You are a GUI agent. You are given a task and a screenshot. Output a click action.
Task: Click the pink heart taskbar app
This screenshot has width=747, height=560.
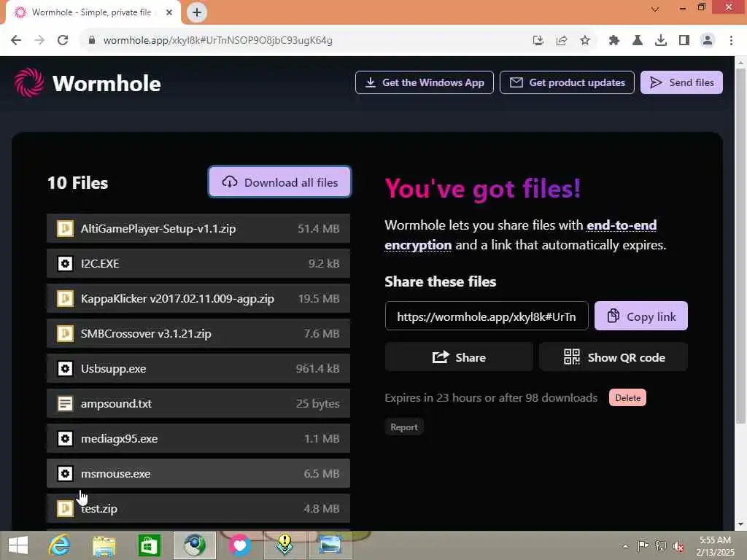(239, 545)
